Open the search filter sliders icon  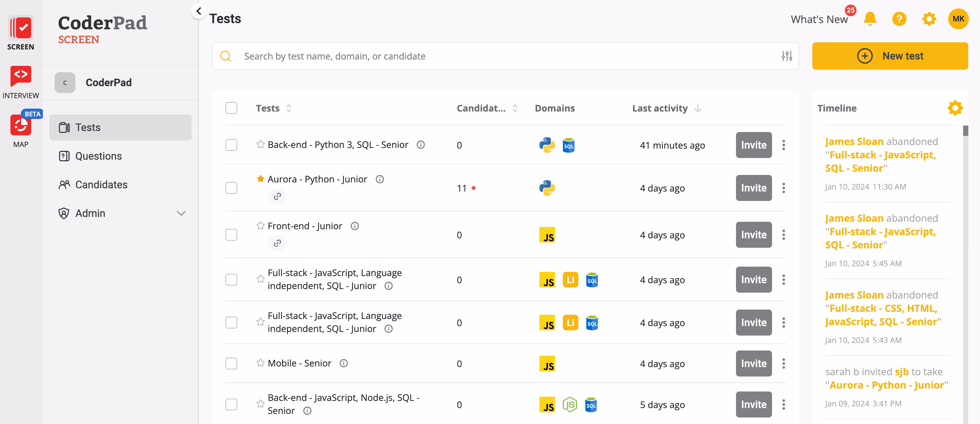pyautogui.click(x=787, y=56)
